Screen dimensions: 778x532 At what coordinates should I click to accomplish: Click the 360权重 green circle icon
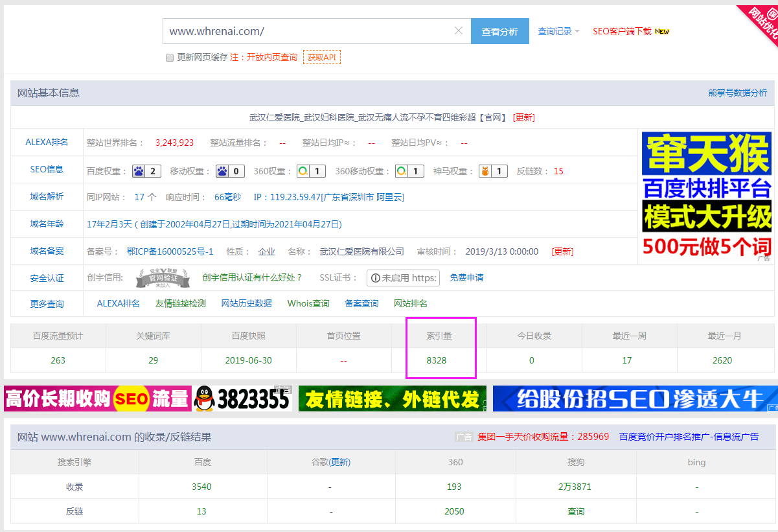(303, 171)
